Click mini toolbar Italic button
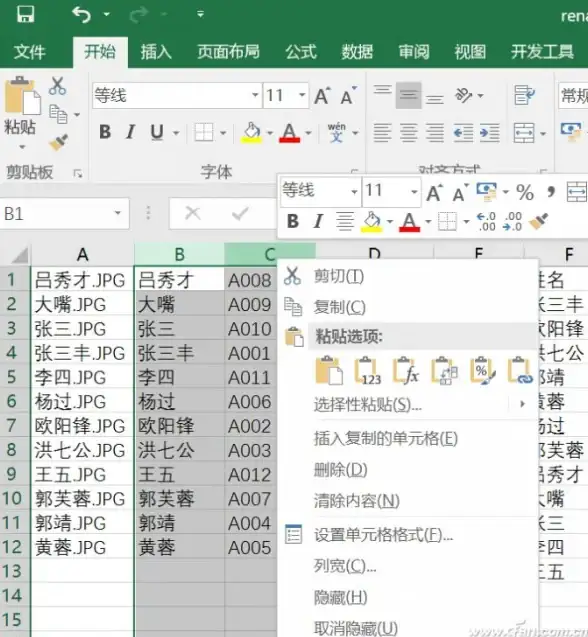588x637 pixels. [318, 222]
